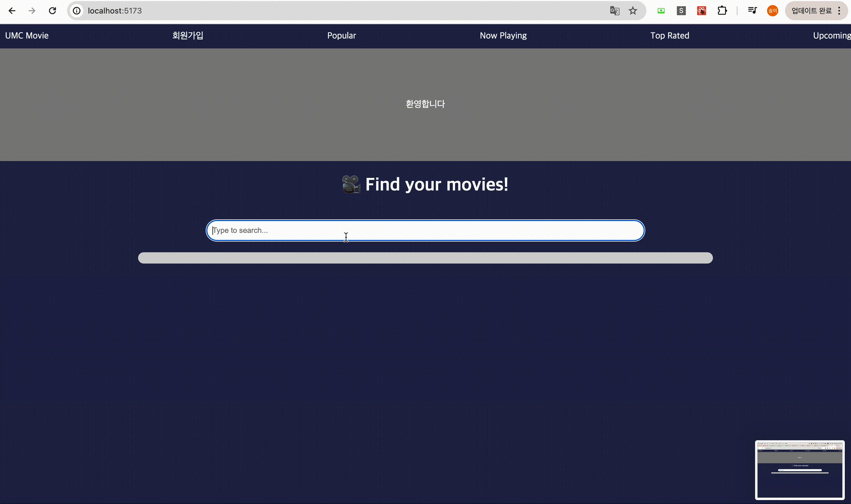Click the gray S extension icon
This screenshot has height=504, width=851.
coord(681,11)
